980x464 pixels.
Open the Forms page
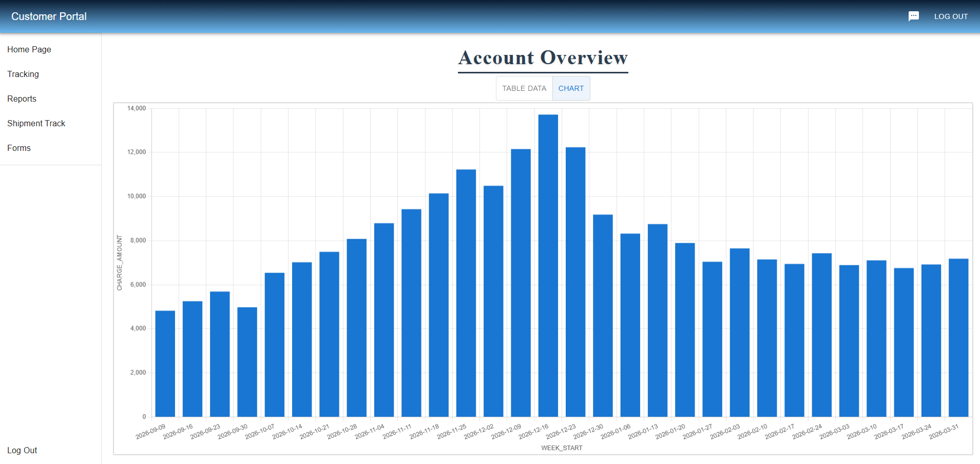pos(19,148)
